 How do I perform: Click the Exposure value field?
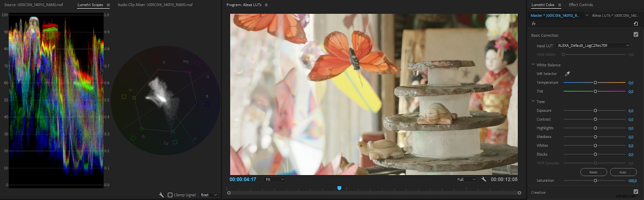[631, 111]
